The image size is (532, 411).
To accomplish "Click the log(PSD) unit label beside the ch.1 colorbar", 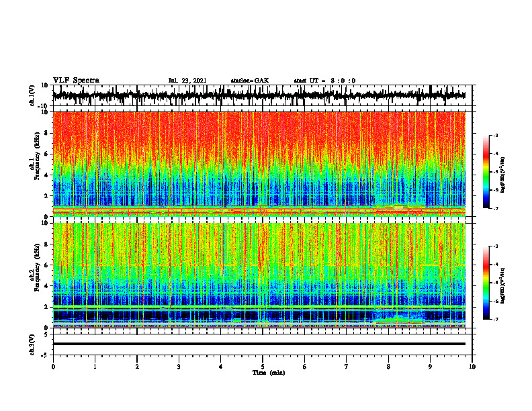I will (504, 175).
